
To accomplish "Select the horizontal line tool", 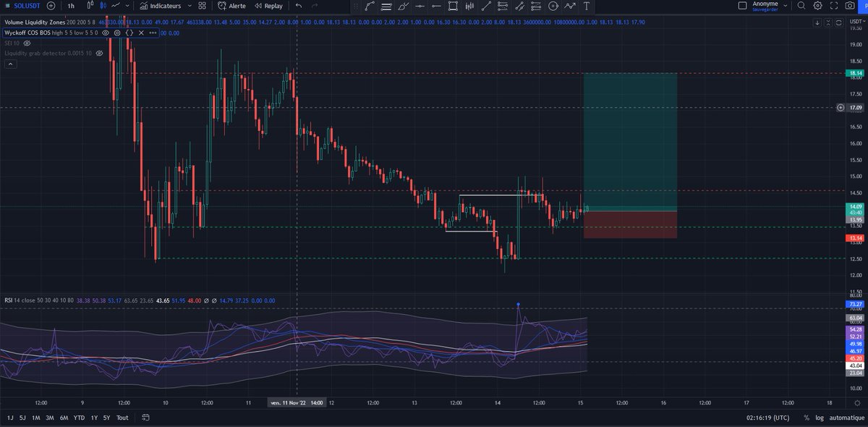I will (420, 6).
